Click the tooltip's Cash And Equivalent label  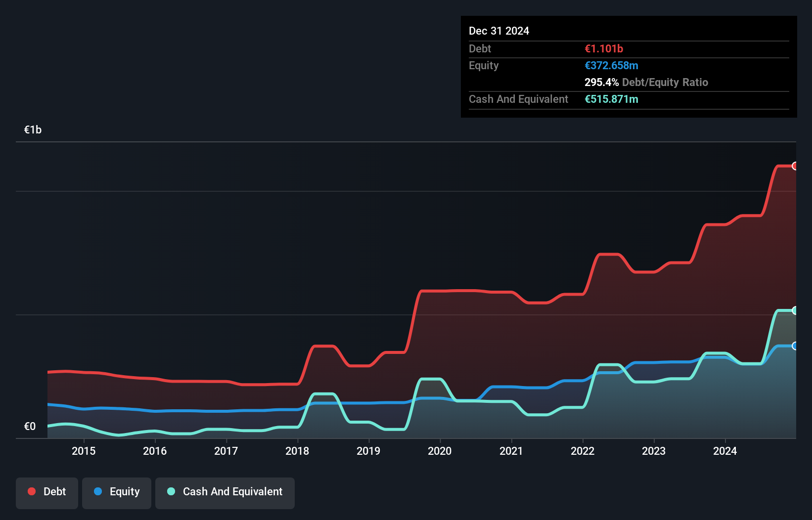click(518, 99)
